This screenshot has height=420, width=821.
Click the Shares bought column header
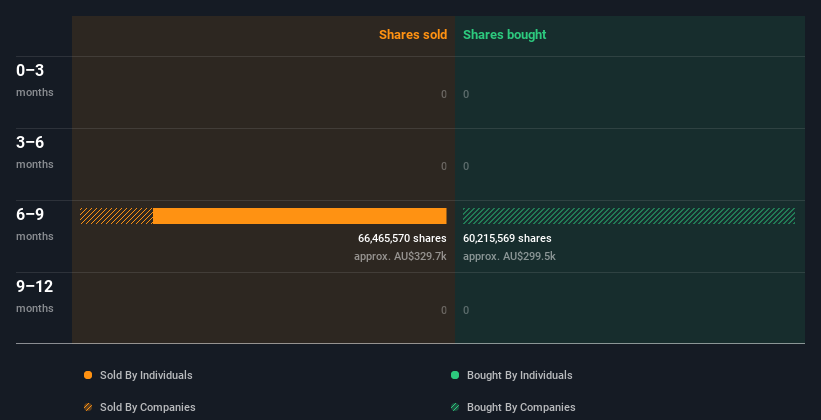click(505, 35)
